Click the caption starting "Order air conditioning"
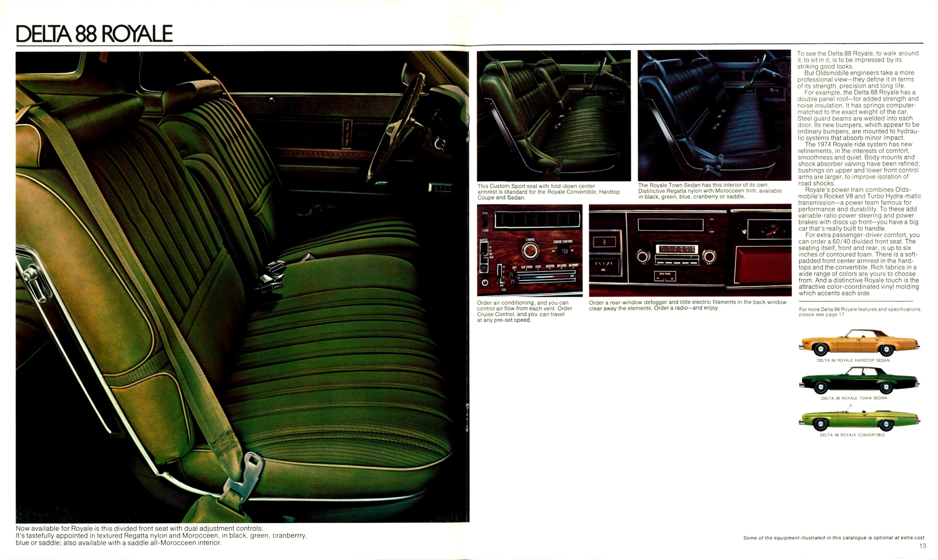Viewport: 938px width, 560px height. 524,311
